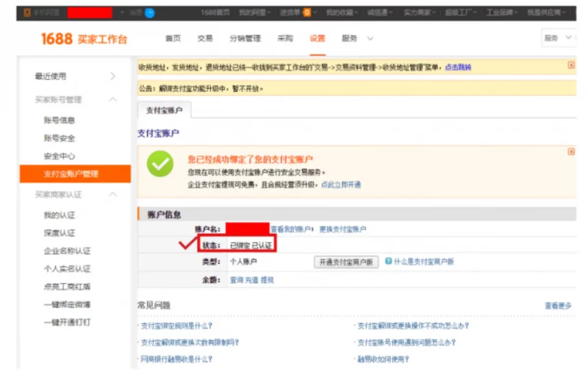Close the 收货地址 notice banner
The image size is (588, 377).
coord(571,65)
